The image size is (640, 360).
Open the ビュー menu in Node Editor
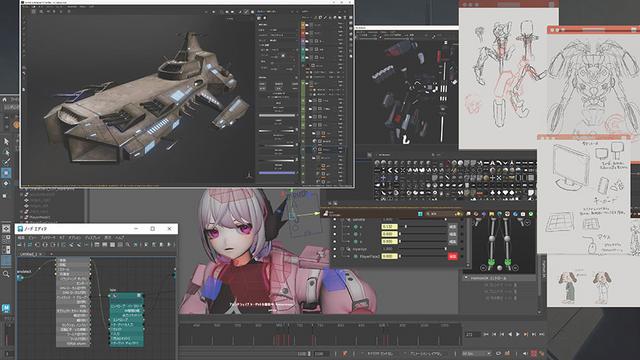click(32, 238)
